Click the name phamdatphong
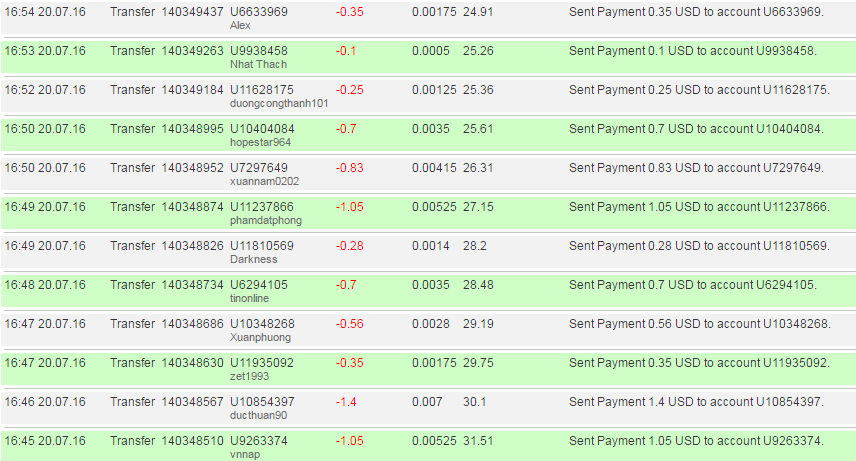This screenshot has width=856, height=461. click(x=266, y=221)
